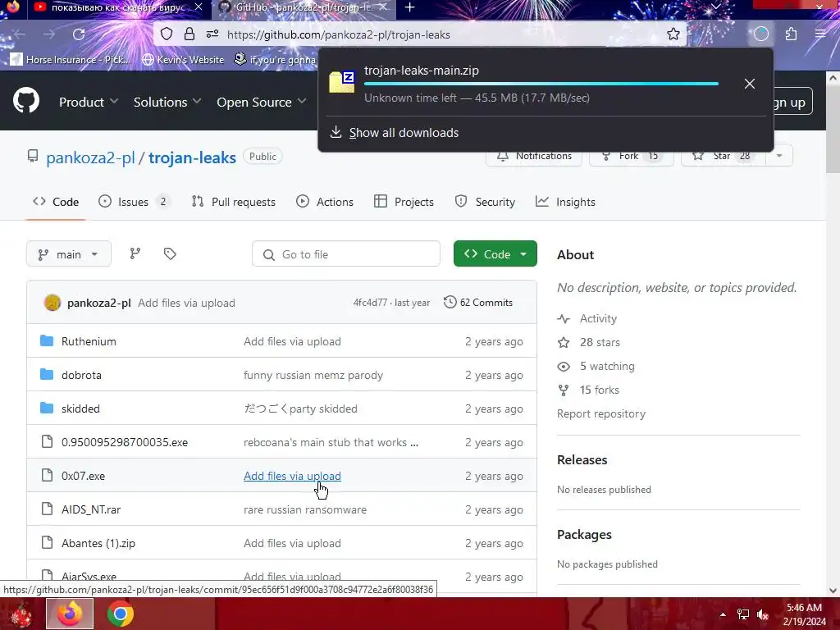Viewport: 840px width, 630px height.
Task: List all tabs chevron in tab bar
Action: pos(715,7)
